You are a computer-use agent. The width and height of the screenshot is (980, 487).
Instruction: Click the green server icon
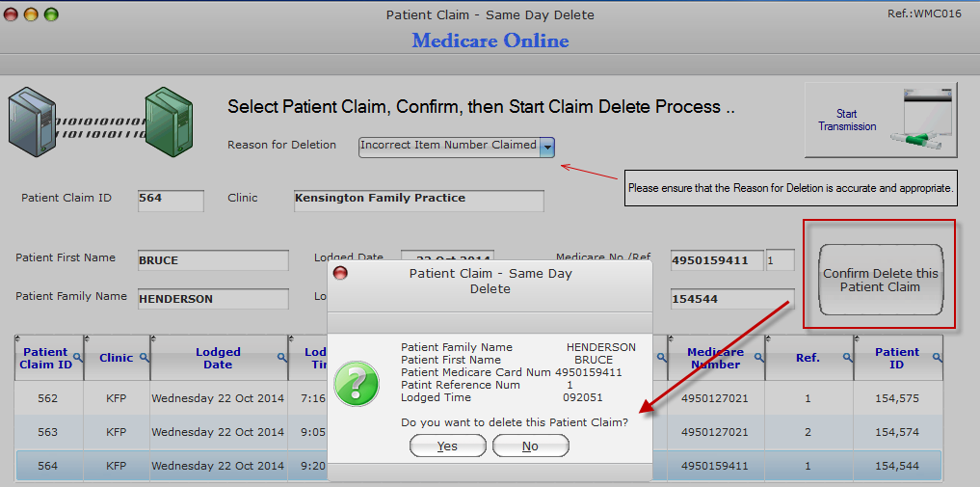[169, 122]
